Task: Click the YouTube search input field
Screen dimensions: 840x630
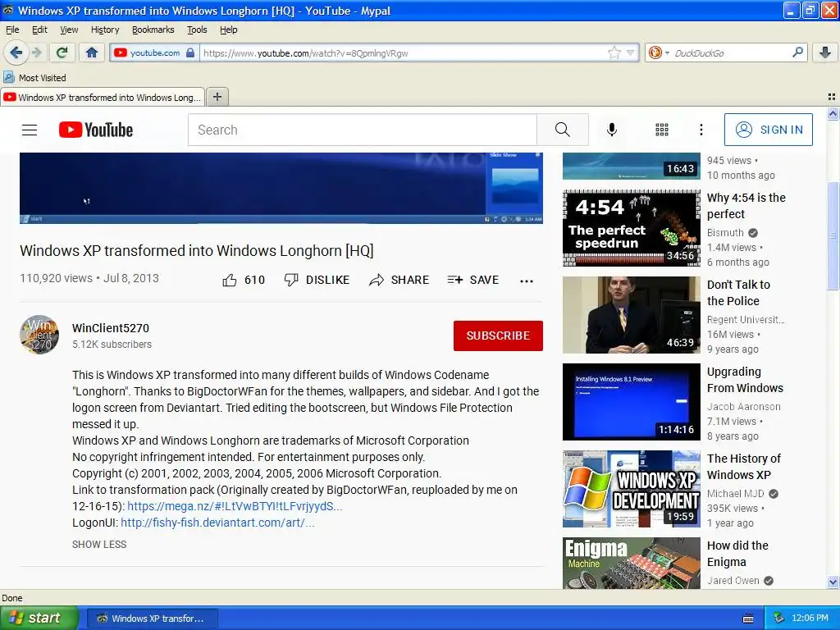Action: coord(362,130)
